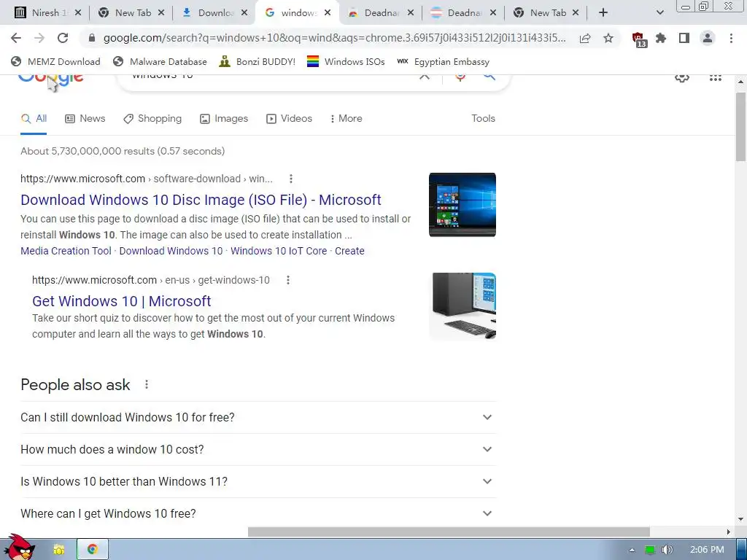Expand 'Is Windows 10 better than Windows 11?'
This screenshot has height=560, width=747.
click(258, 481)
